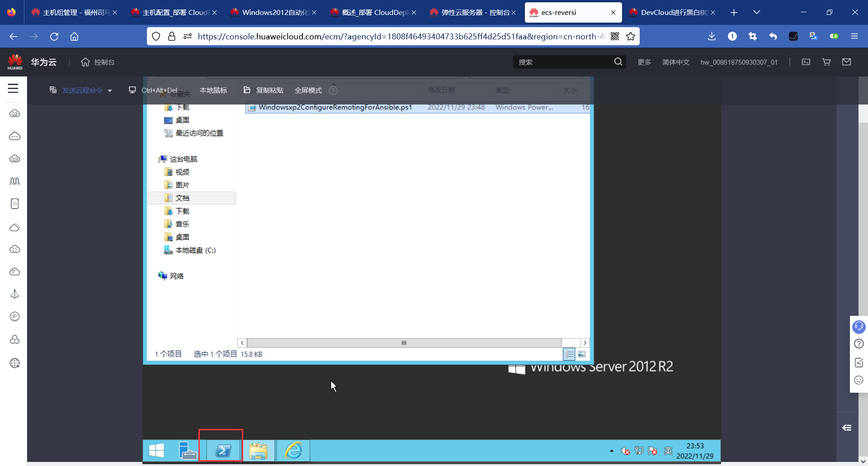Open the 图片 folder in the tree
Image resolution: width=868 pixels, height=466 pixels.
point(177,185)
